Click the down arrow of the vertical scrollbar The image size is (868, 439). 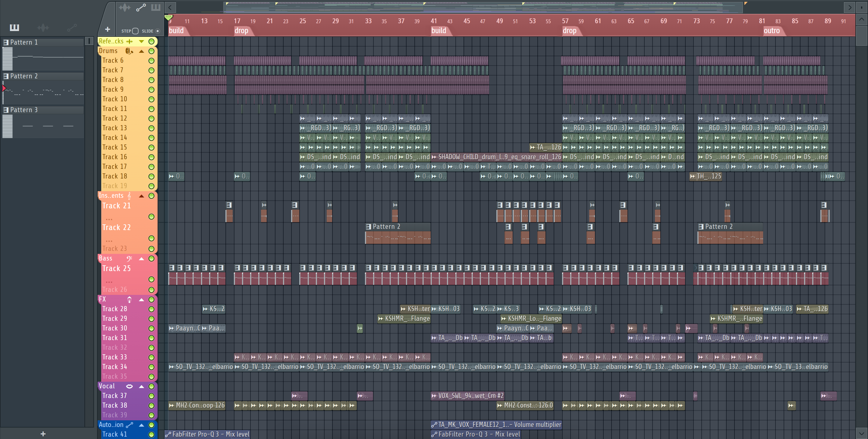point(861,433)
